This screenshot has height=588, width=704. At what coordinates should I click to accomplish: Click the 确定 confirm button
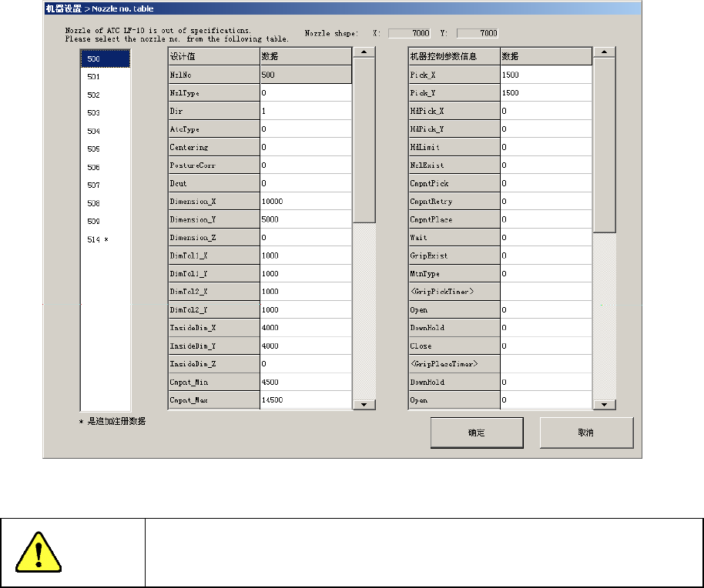(477, 433)
